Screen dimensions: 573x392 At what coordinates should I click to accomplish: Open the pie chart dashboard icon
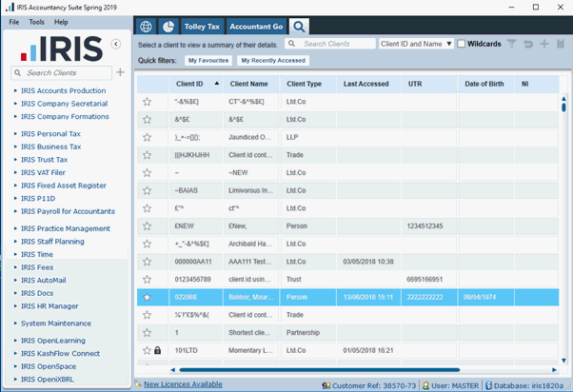pyautogui.click(x=168, y=27)
